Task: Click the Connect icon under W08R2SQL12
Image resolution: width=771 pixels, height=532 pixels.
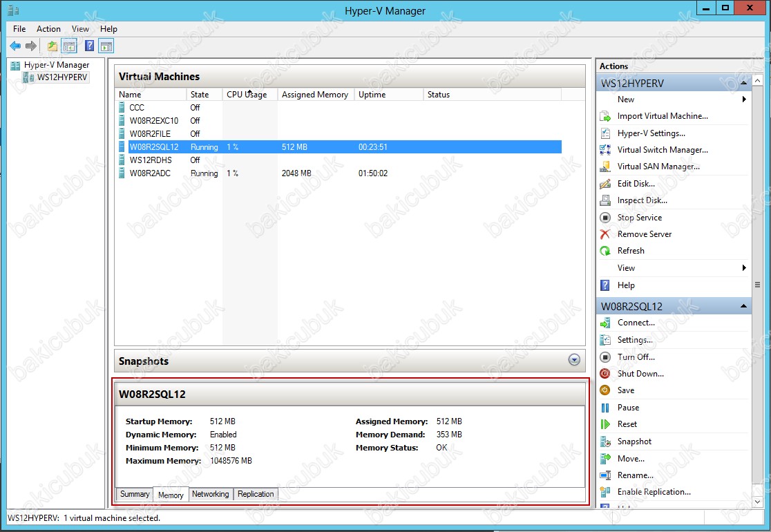Action: coord(605,323)
